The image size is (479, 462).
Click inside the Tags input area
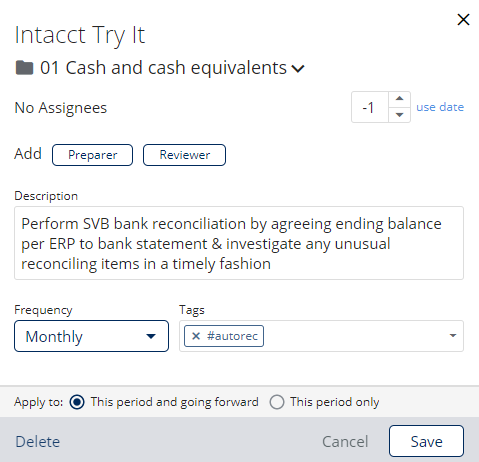click(353, 336)
